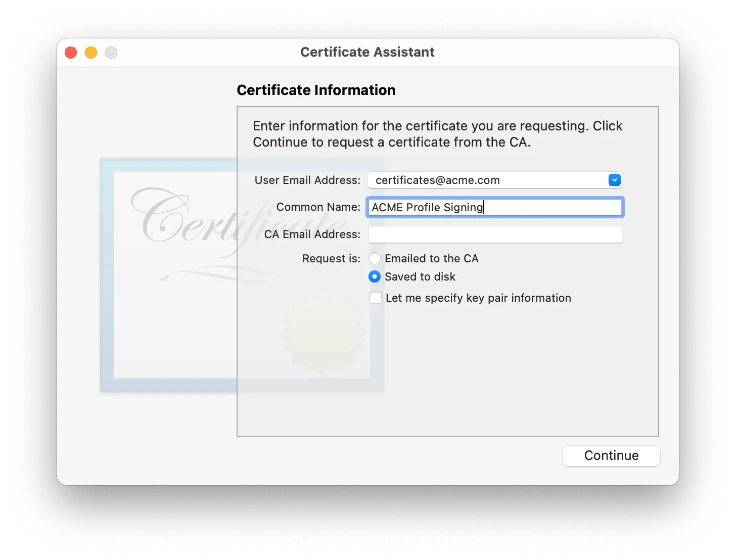Click the blue chevron beside certificates@acme.com
Image resolution: width=736 pixels, height=560 pixels.
(614, 180)
